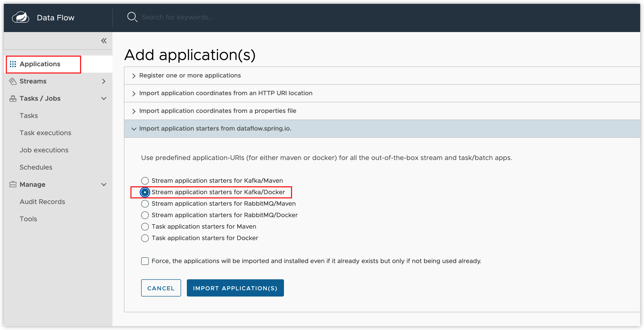Choose Task application starters for Maven

click(145, 227)
